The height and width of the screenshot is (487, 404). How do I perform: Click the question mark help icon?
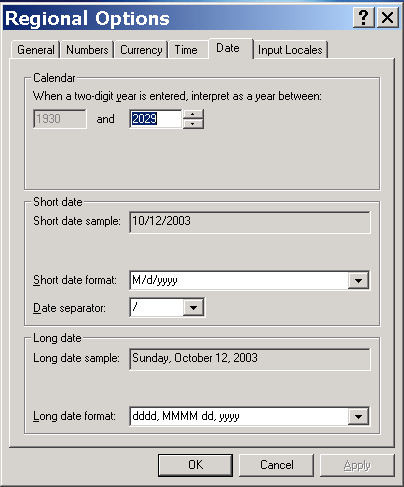click(364, 17)
